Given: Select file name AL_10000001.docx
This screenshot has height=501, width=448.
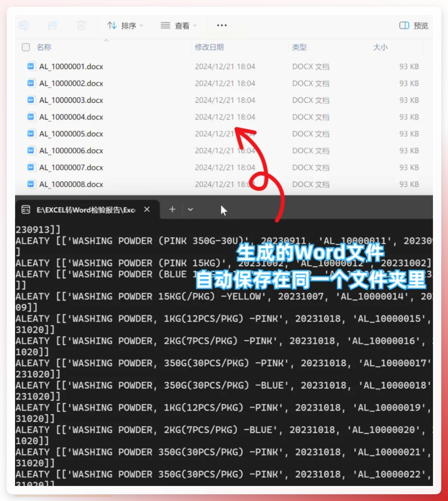Looking at the screenshot, I should click(71, 67).
